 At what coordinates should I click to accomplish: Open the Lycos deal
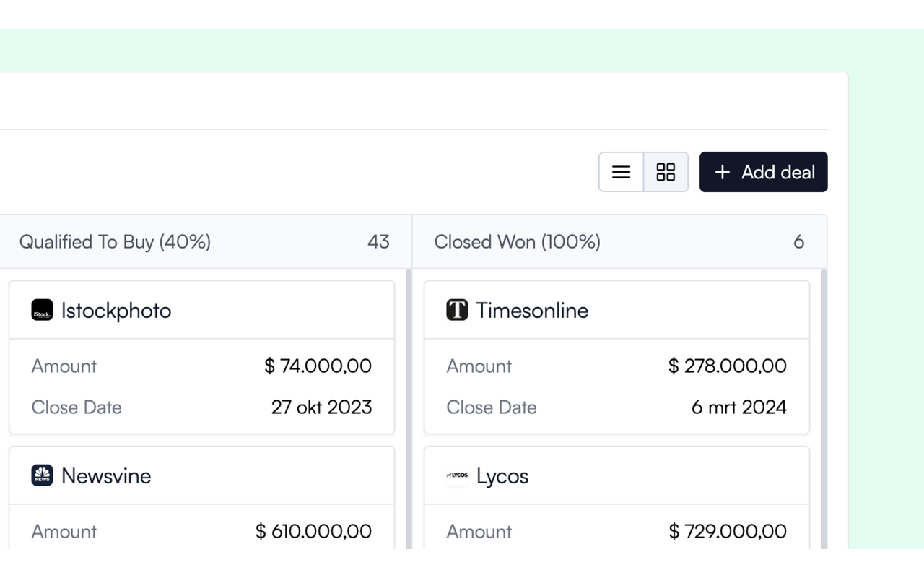click(502, 477)
